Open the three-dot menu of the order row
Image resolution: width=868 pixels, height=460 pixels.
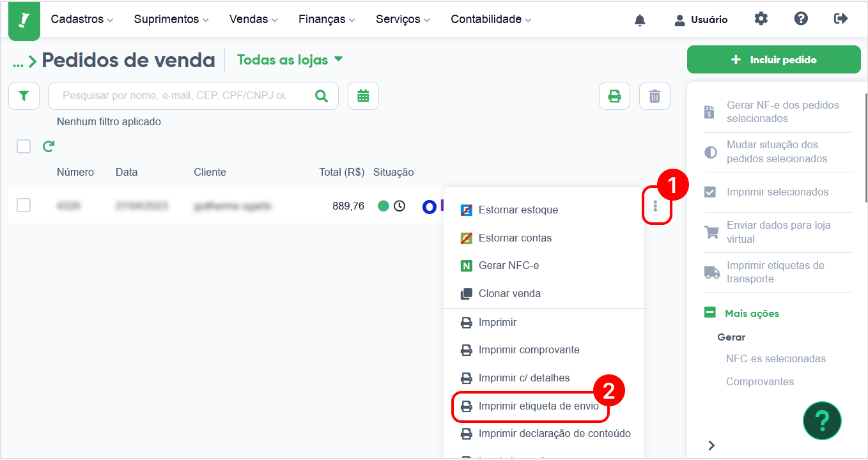[655, 206]
